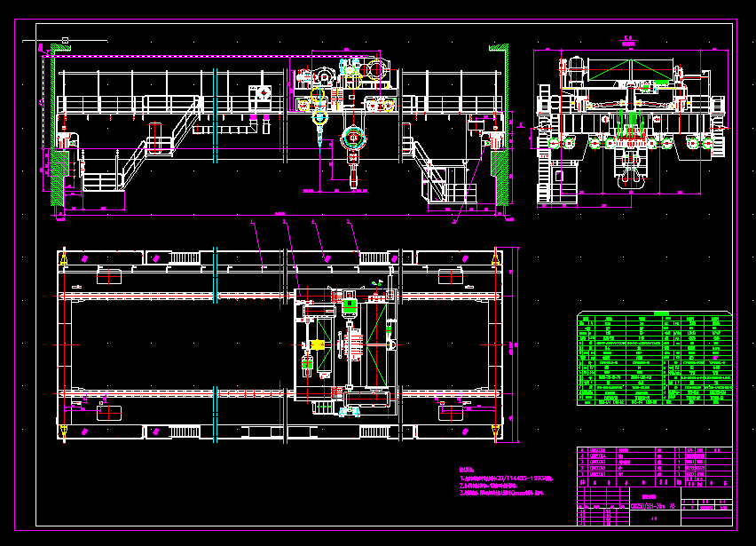Select the ladder on left of side view
The height and width of the screenshot is (546, 756).
pos(544,145)
